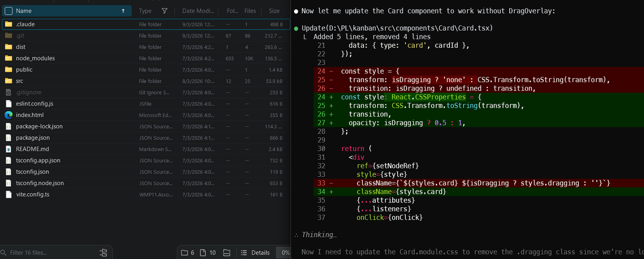Sort by the Date Modified column header
644x259 pixels.
pos(199,11)
